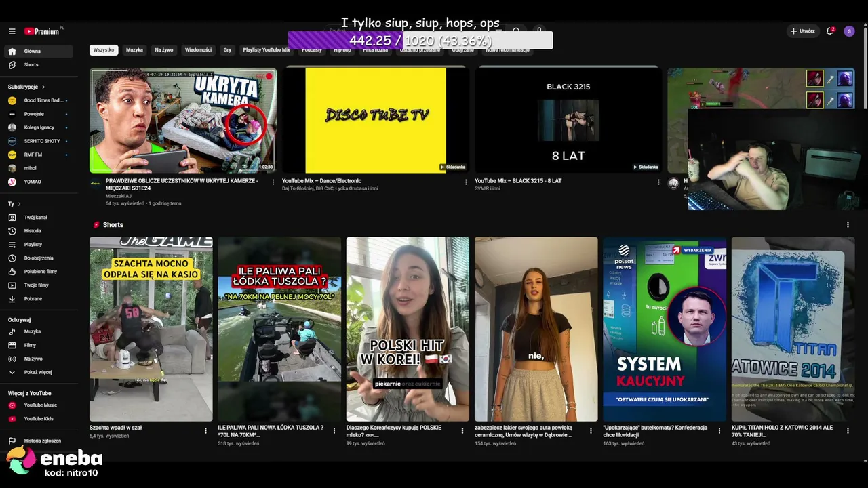Select the Muzyka filter chip
The image size is (868, 488).
(x=134, y=50)
